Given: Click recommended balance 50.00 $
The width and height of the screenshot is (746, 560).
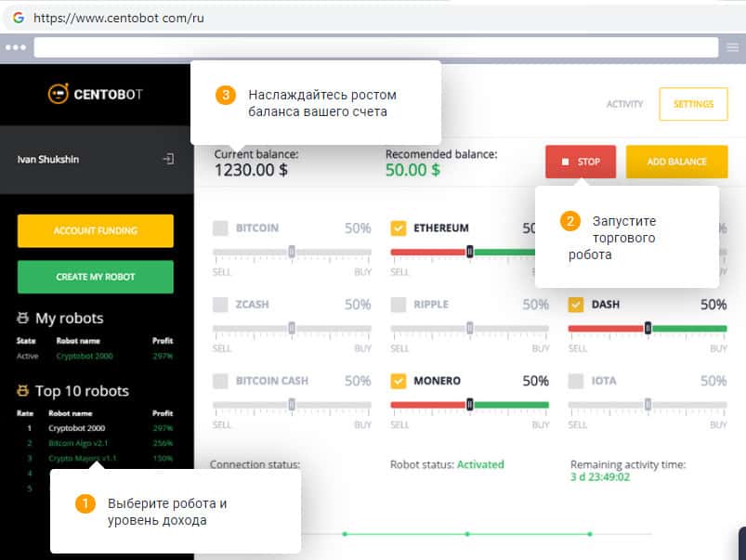Looking at the screenshot, I should click(412, 170).
